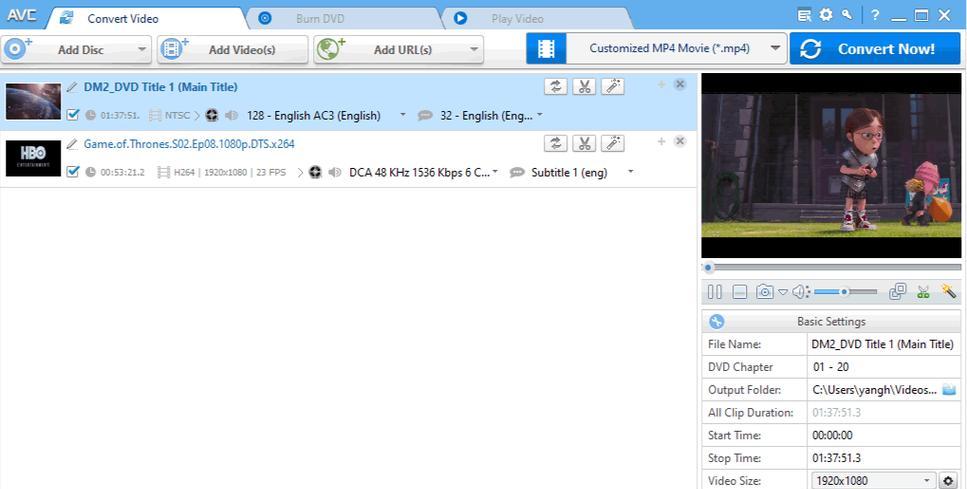Click the film strip output profile icon
The width and height of the screenshot is (967, 489).
click(546, 48)
